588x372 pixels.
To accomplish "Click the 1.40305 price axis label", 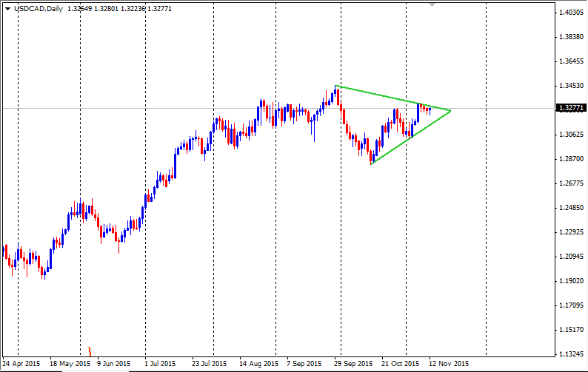I will [571, 13].
